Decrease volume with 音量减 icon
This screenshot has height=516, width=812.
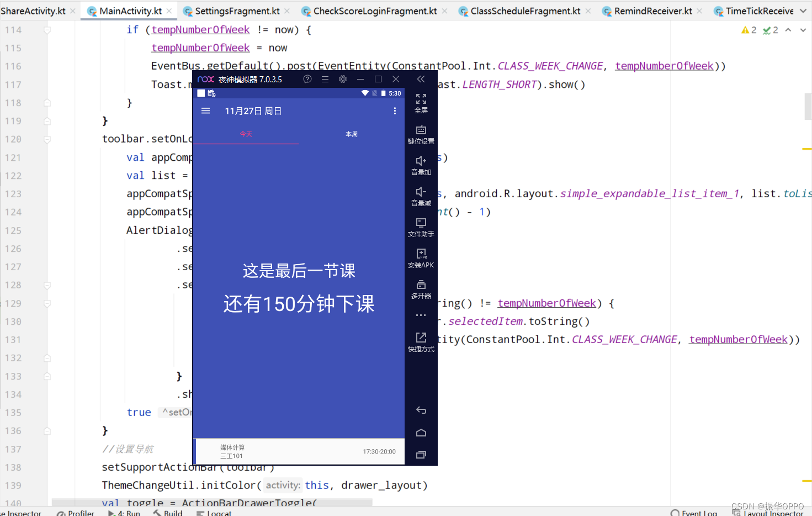pyautogui.click(x=421, y=196)
